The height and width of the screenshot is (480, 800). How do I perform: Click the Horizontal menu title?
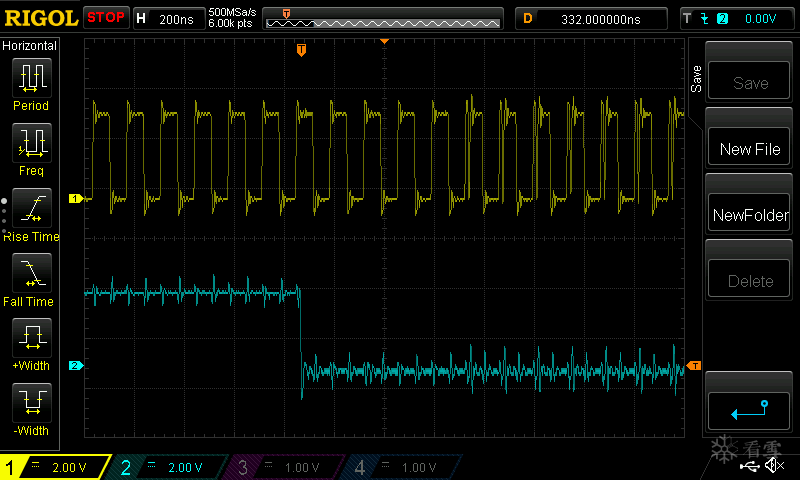click(x=29, y=45)
